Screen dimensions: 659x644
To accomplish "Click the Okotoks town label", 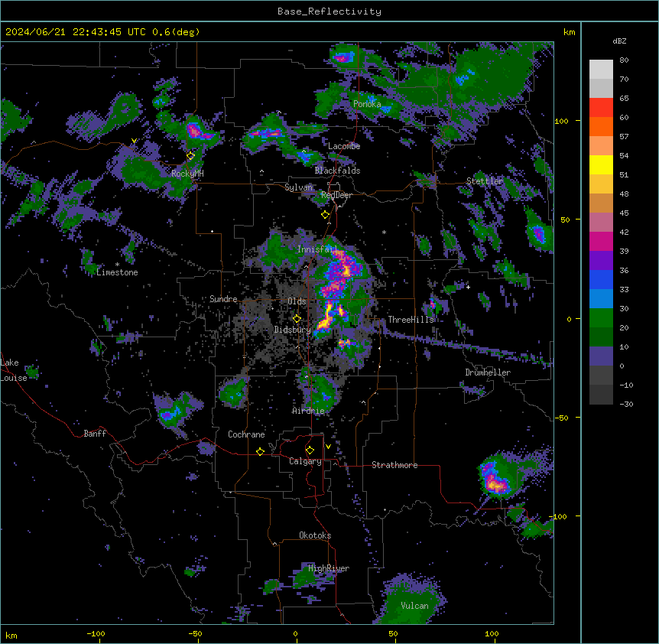I will tap(315, 535).
